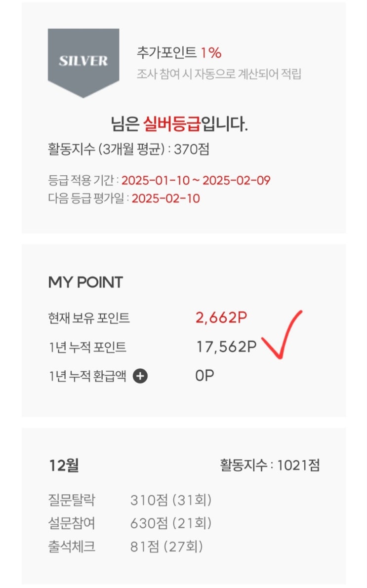
Task: Click the 1년 누적 포인트 label
Action: pos(87,347)
